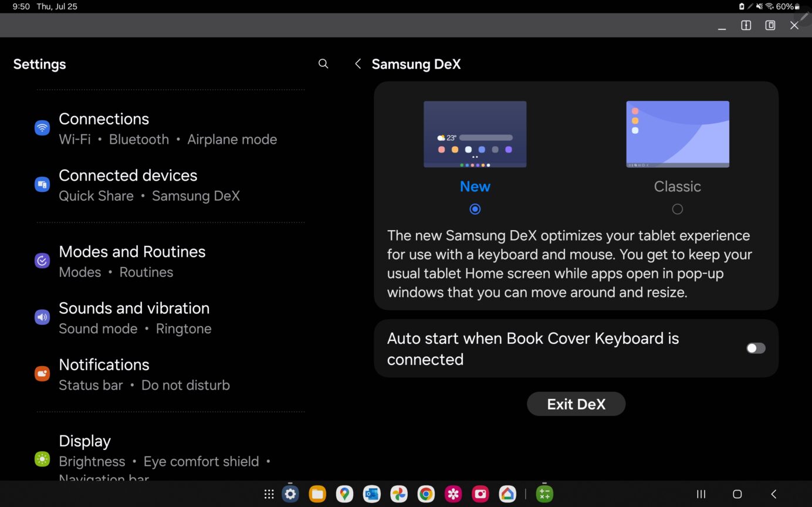Launch Google Maps from the taskbar
This screenshot has height=507, width=812.
coord(344,494)
